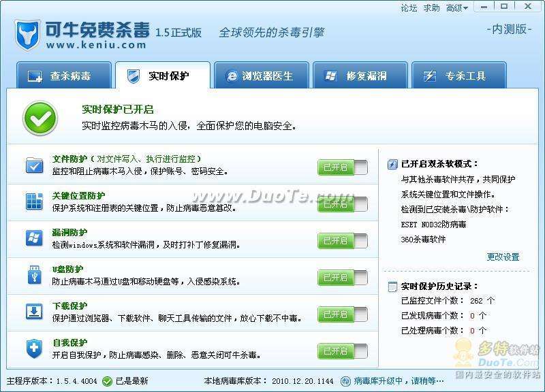The width and height of the screenshot is (545, 392).
Task: Click the ESET NOD32防病毒 entry
Action: coord(433,225)
